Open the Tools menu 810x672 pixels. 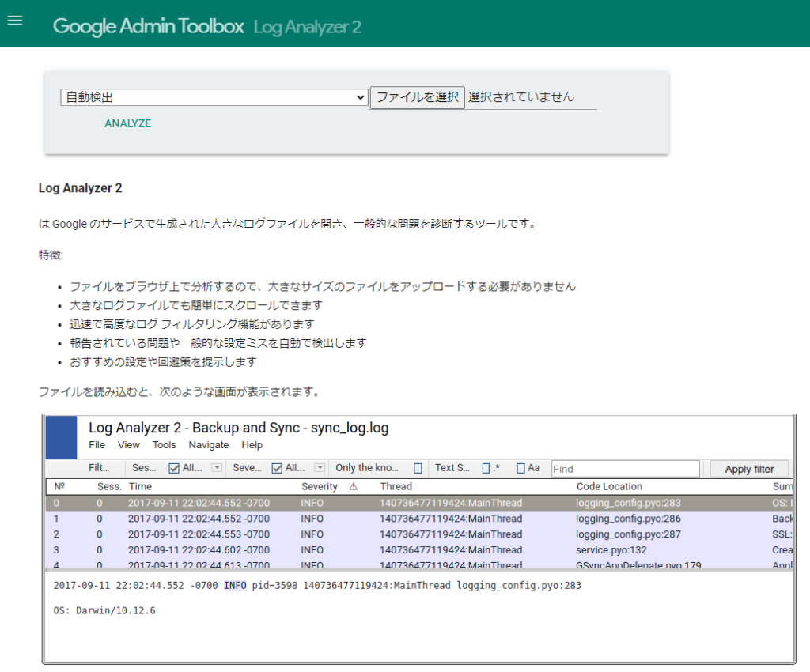tap(164, 445)
